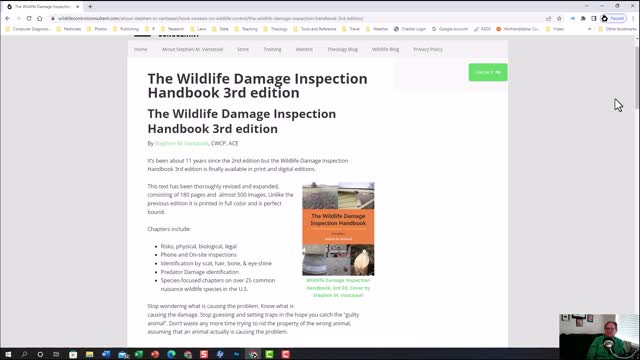Viewport: 640px width, 360px height.
Task: Switch to Chrome on the taskbar
Action: pyautogui.click(x=253, y=354)
